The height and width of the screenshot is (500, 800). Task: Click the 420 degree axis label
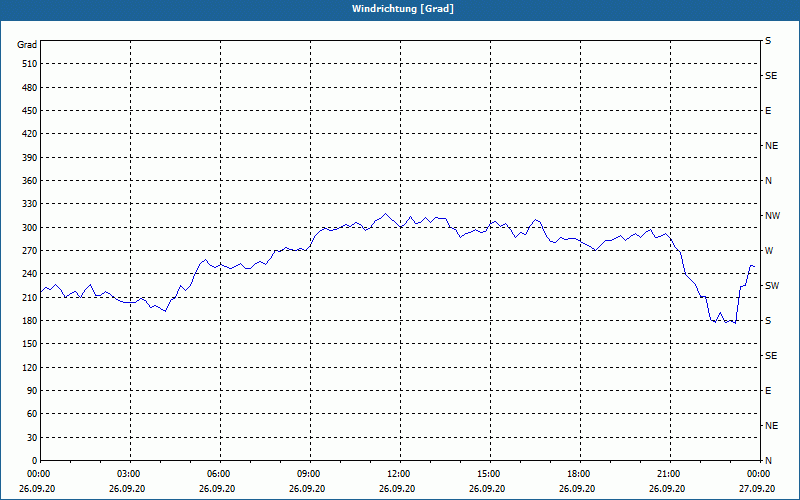click(30, 134)
